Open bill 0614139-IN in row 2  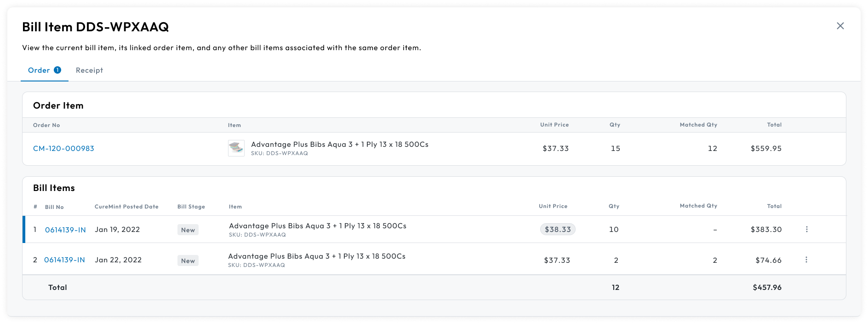[x=64, y=260]
